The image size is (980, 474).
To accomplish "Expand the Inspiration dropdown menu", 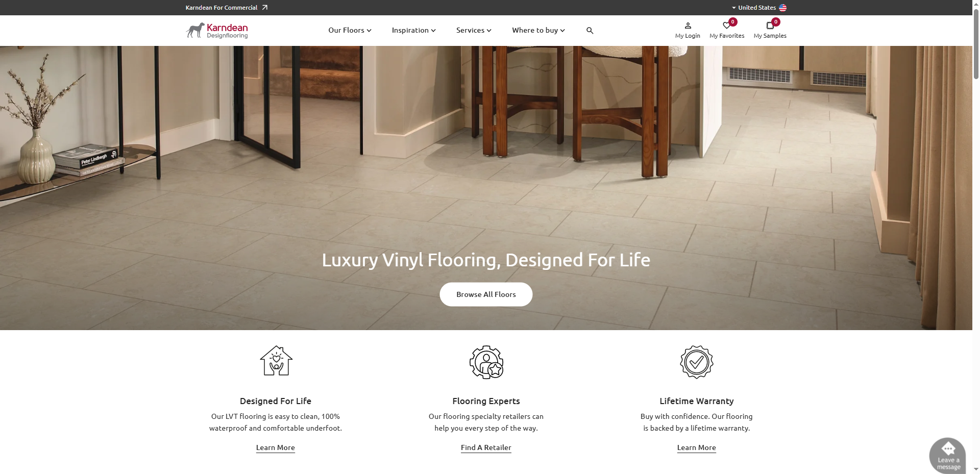I will [413, 30].
